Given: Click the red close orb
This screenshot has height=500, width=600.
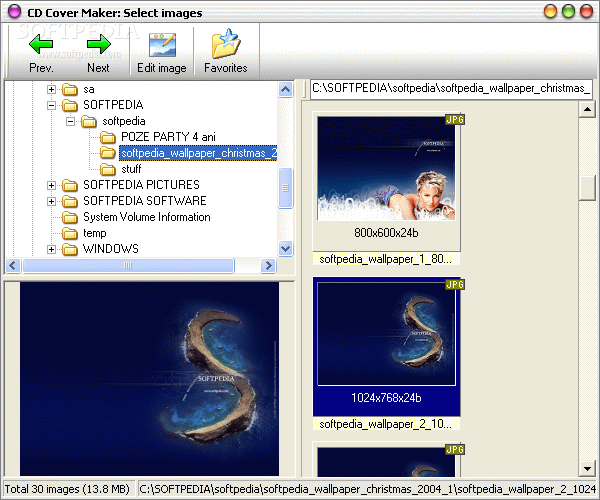Looking at the screenshot, I should coord(586,11).
